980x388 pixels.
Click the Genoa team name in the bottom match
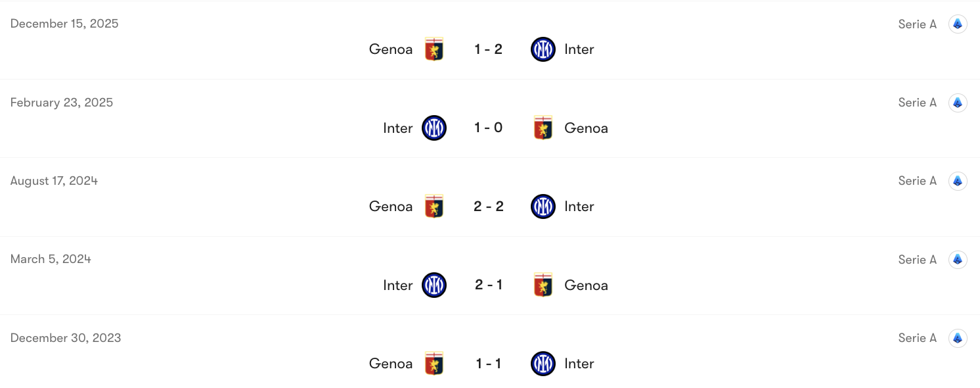click(390, 363)
